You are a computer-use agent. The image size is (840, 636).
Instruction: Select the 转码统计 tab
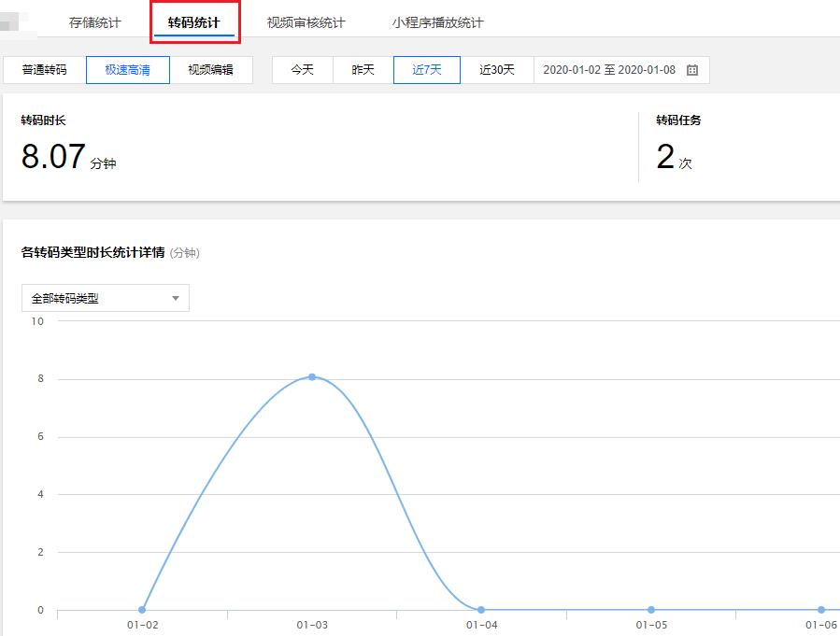coord(194,22)
